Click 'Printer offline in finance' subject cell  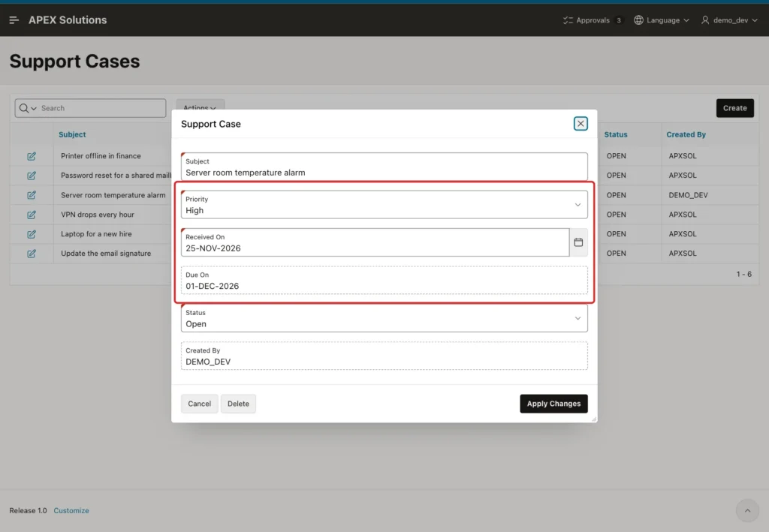[101, 156]
